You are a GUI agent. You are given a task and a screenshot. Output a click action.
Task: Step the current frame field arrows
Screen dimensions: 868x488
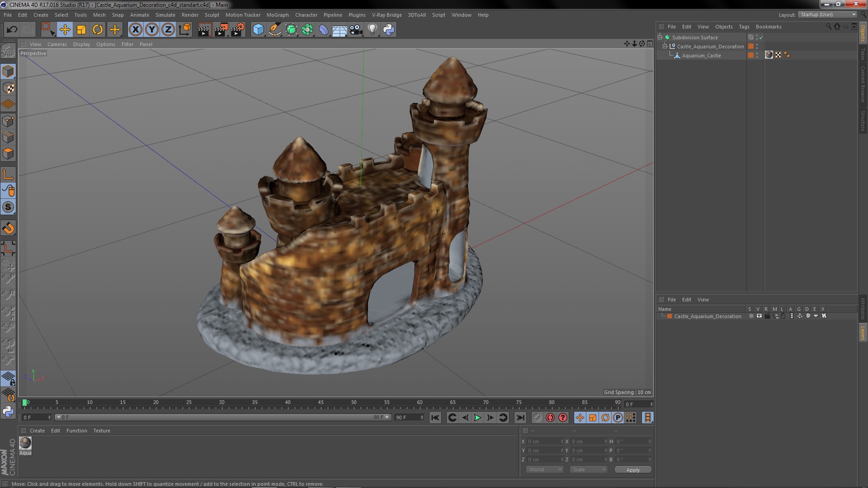(x=651, y=404)
